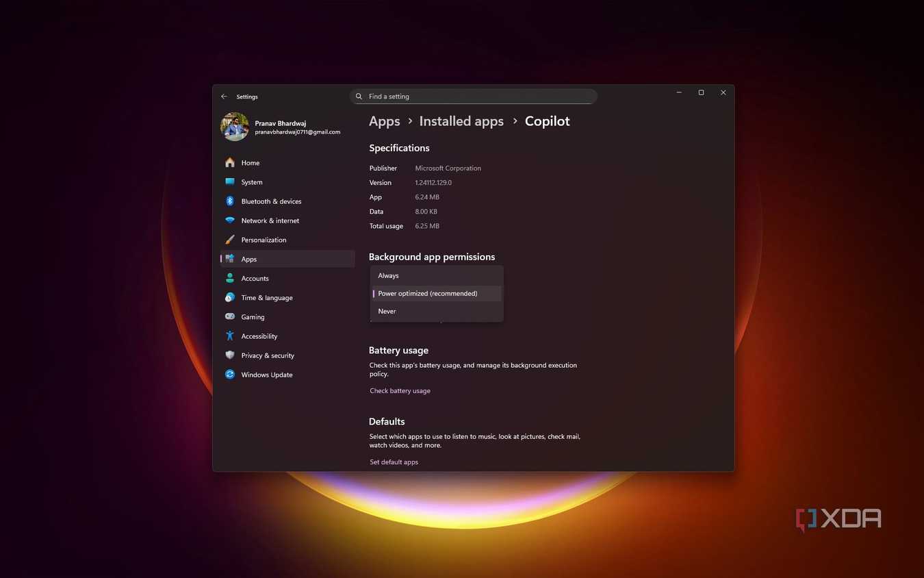Click the user profile picture
Viewport: 924px width, 578px height.
235,127
